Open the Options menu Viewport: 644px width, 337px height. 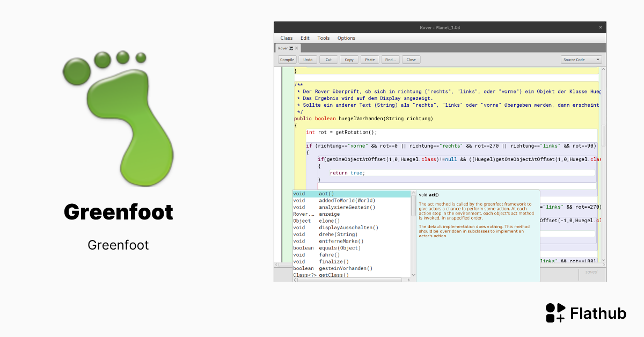point(346,38)
